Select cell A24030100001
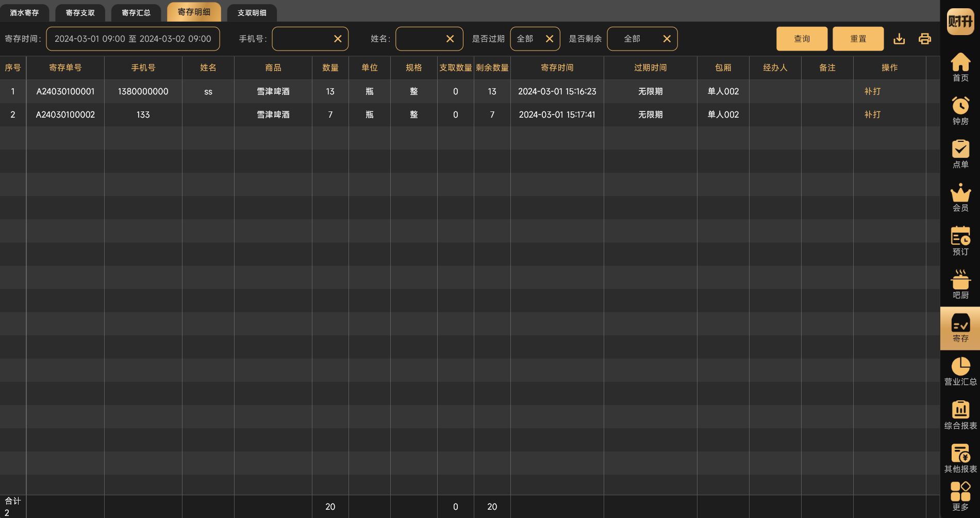 click(65, 91)
